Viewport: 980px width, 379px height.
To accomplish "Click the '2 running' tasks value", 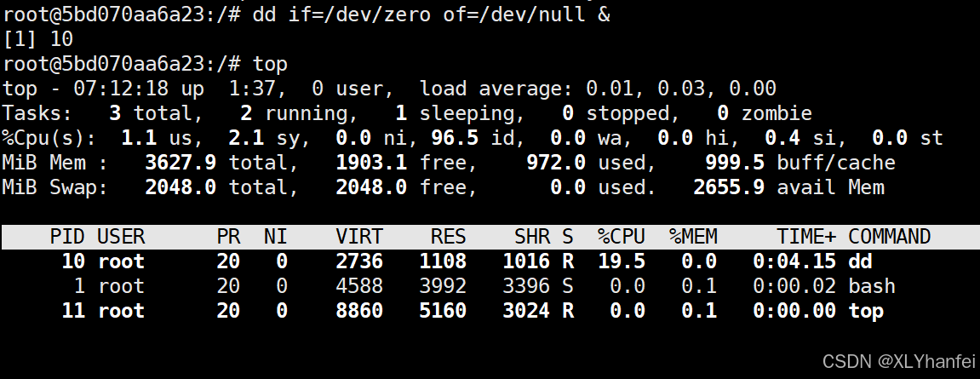I will (298, 113).
